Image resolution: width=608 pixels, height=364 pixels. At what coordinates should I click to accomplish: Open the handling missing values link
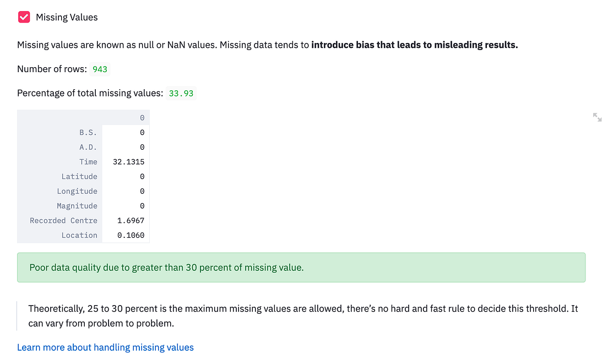[x=105, y=347]
